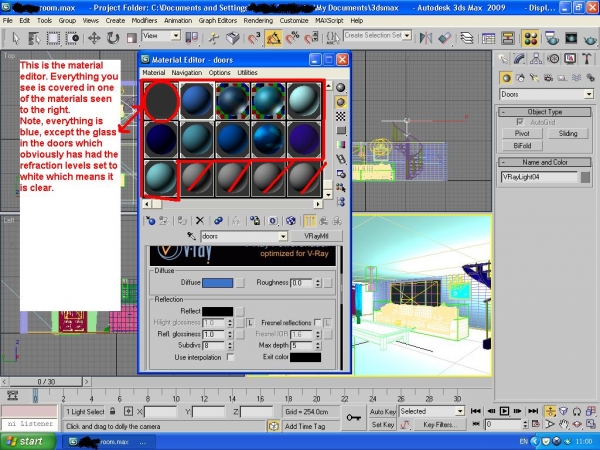
Task: Open the Motion command panel tab
Action: [x=553, y=59]
